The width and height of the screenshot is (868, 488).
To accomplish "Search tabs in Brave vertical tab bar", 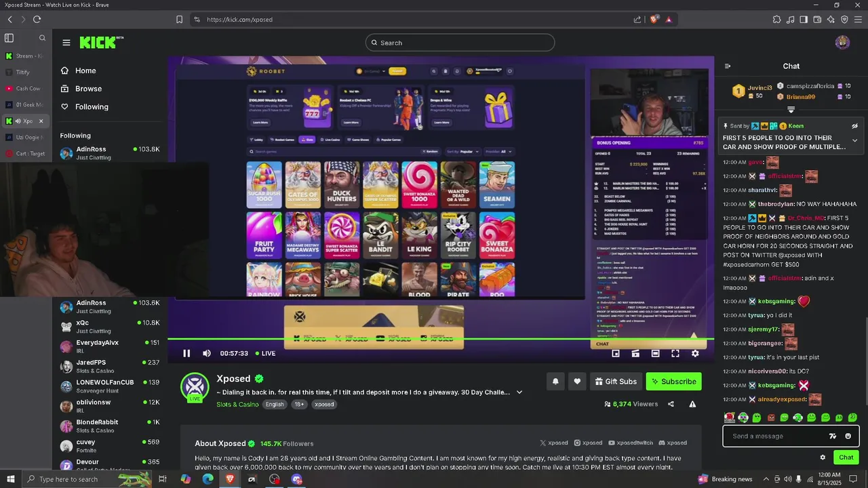I will click(42, 38).
